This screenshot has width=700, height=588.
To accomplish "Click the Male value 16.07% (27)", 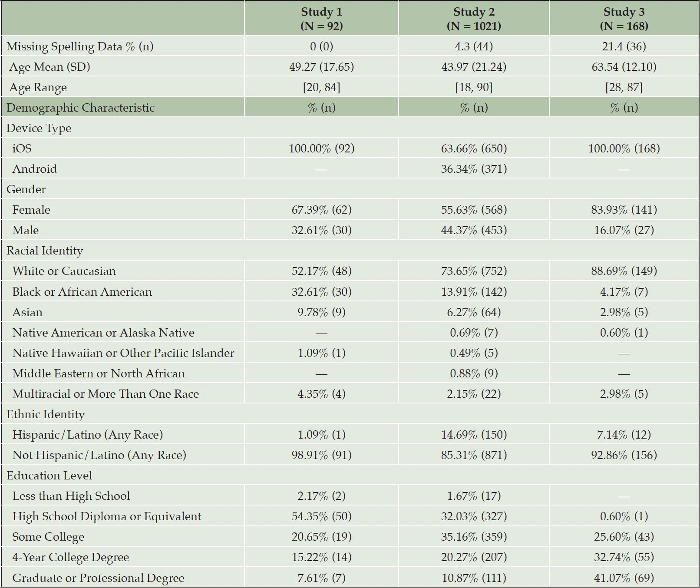I will click(x=624, y=230).
